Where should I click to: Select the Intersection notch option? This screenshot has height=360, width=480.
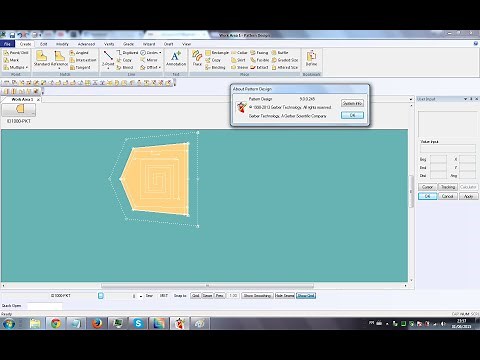coord(83,60)
